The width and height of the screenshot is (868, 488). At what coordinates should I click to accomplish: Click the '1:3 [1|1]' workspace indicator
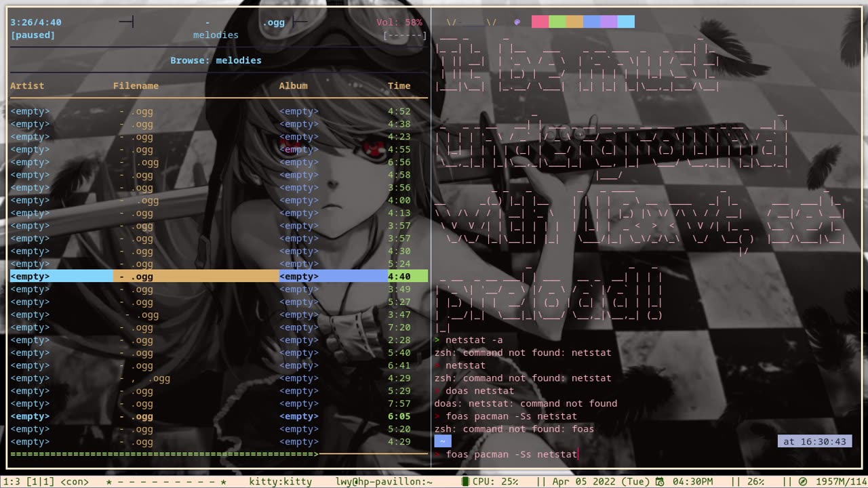[30, 482]
